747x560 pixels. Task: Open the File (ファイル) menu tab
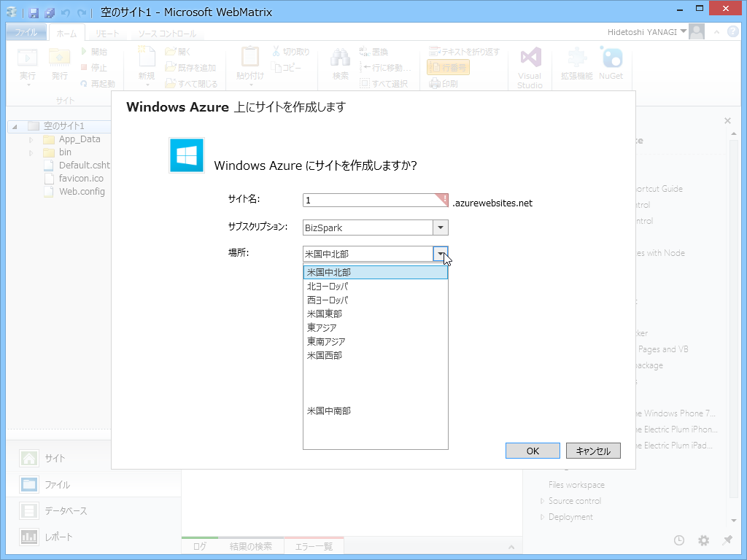click(26, 32)
